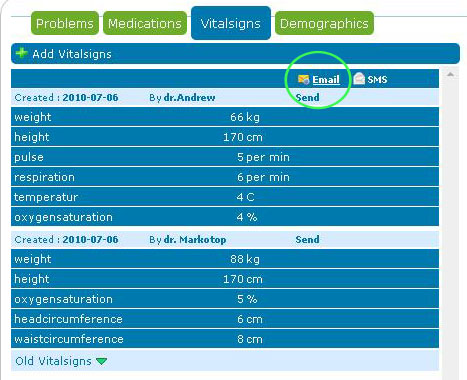Image resolution: width=467 pixels, height=380 pixels.
Task: Click the Old Vitalsigns text
Action: pyautogui.click(x=53, y=361)
